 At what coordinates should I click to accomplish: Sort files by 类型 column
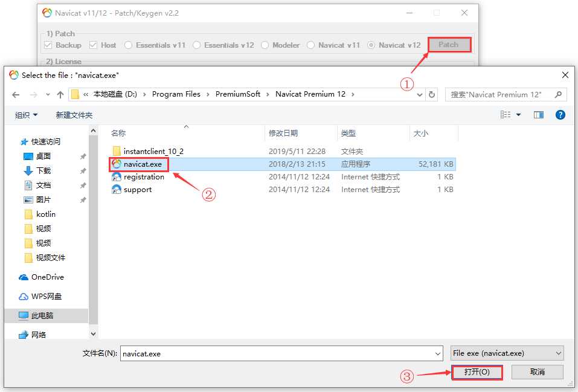348,133
